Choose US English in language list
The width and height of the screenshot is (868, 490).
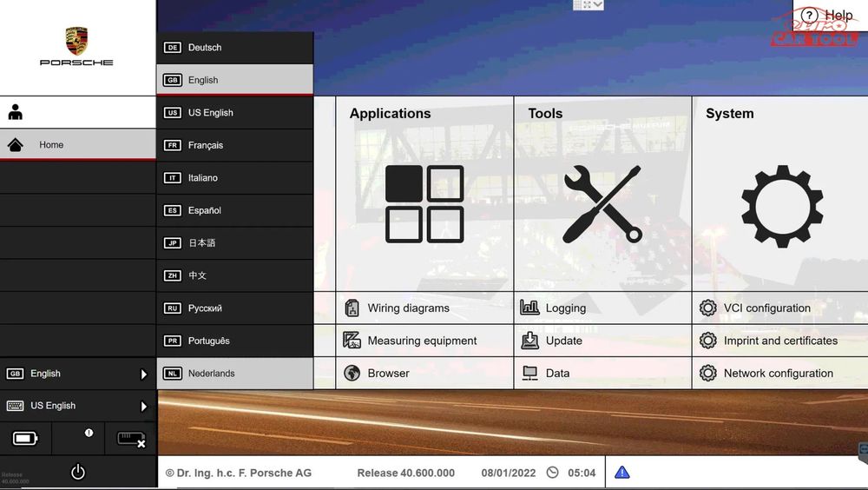234,113
